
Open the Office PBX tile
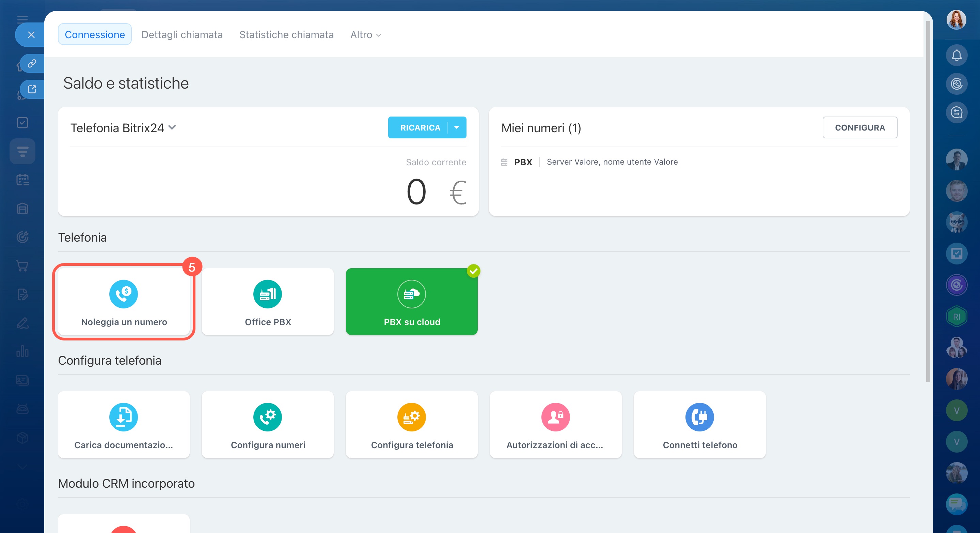(x=267, y=302)
